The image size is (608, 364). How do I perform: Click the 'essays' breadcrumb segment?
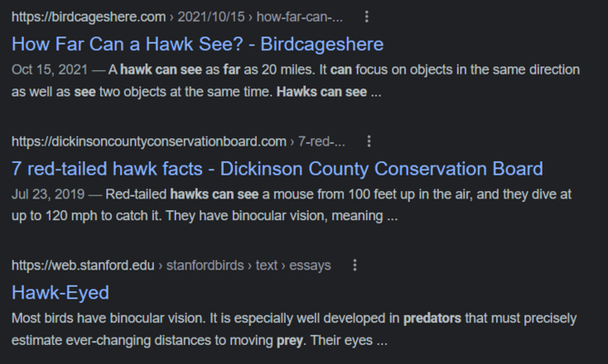tap(309, 266)
